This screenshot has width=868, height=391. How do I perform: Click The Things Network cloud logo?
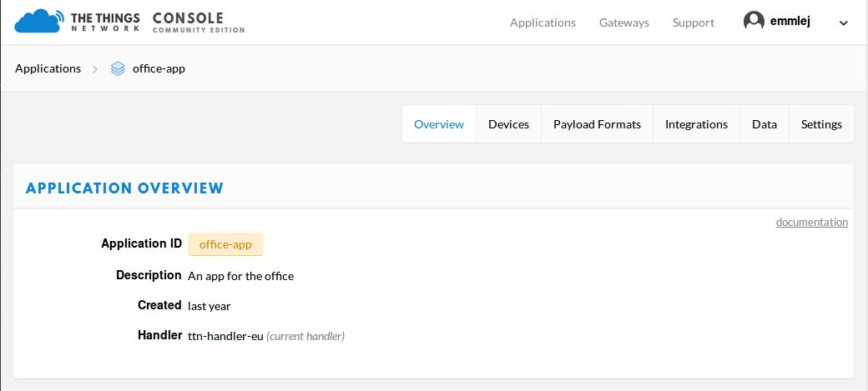[39, 22]
